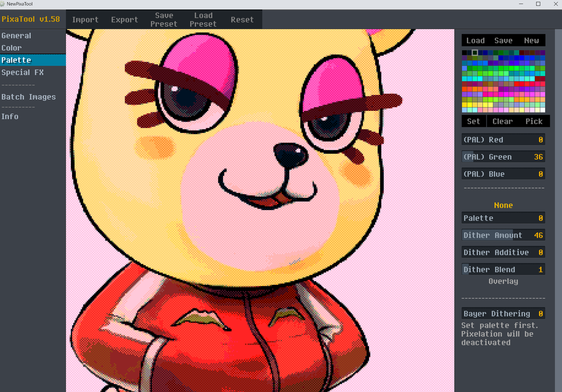Pick the pure black first palette swatch
Screen dimensions: 562x392
(465, 53)
